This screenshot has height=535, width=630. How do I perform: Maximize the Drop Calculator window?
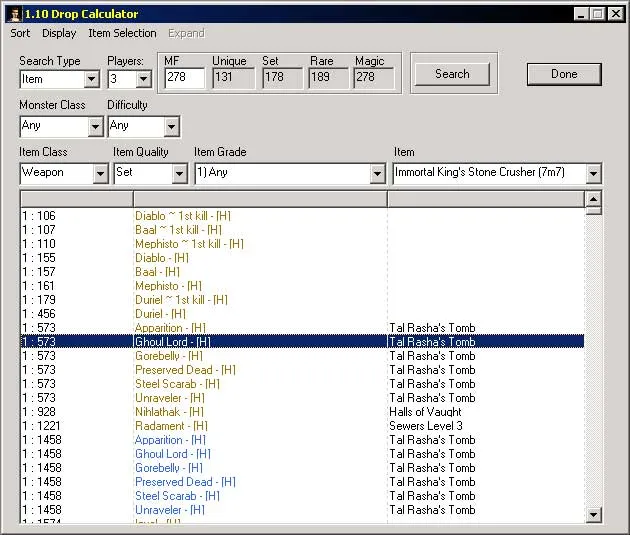point(598,14)
